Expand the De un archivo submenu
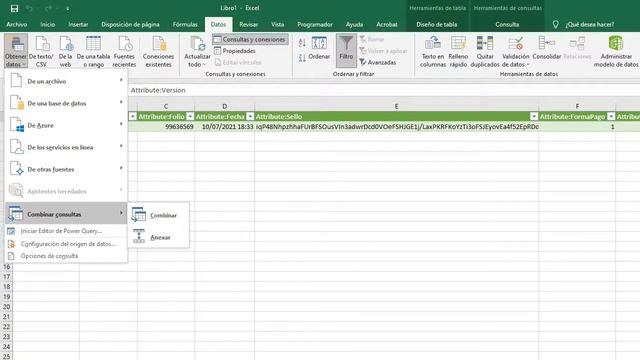This screenshot has height=360, width=640. tap(66, 81)
